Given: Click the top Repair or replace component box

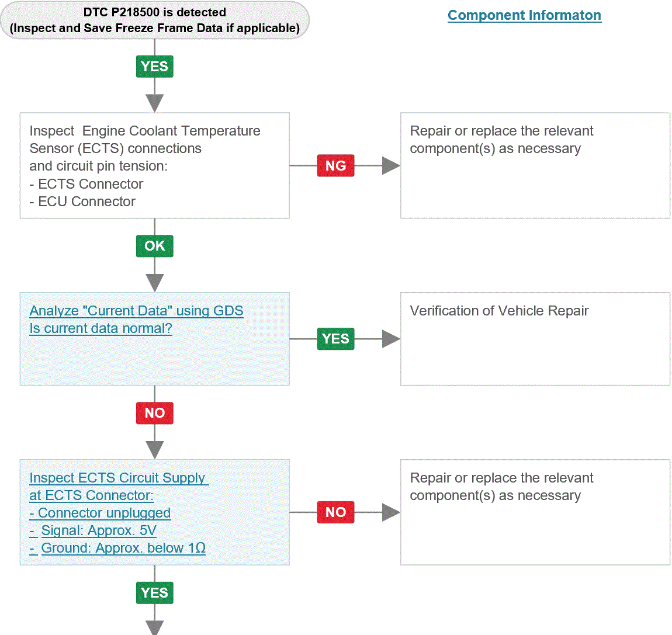Looking at the screenshot, I should [535, 165].
